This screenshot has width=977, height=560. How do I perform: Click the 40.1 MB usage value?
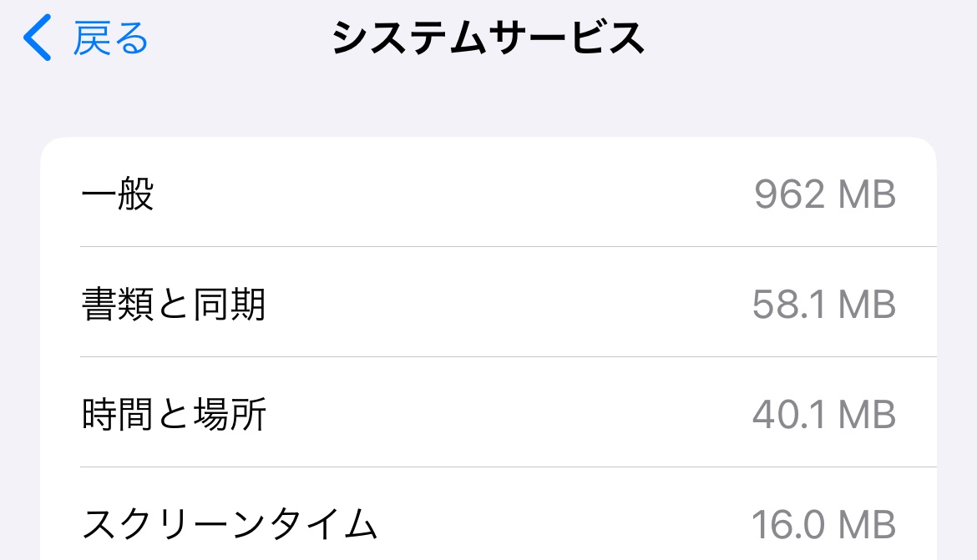tap(823, 415)
